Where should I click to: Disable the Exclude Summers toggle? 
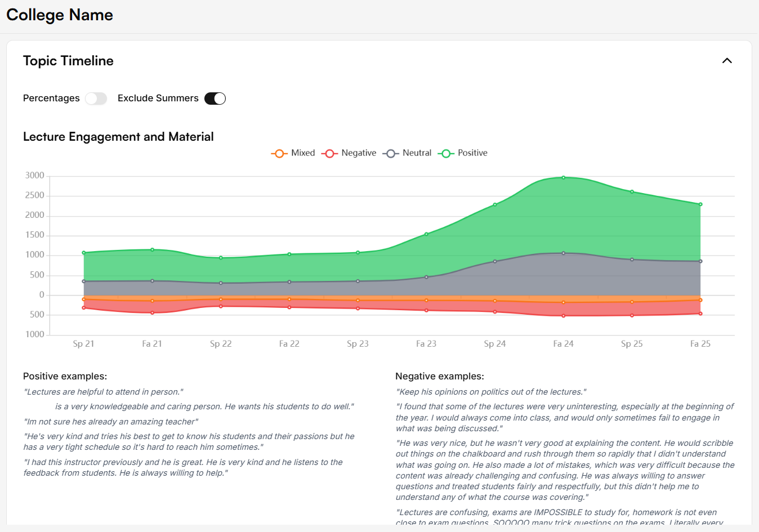click(215, 98)
